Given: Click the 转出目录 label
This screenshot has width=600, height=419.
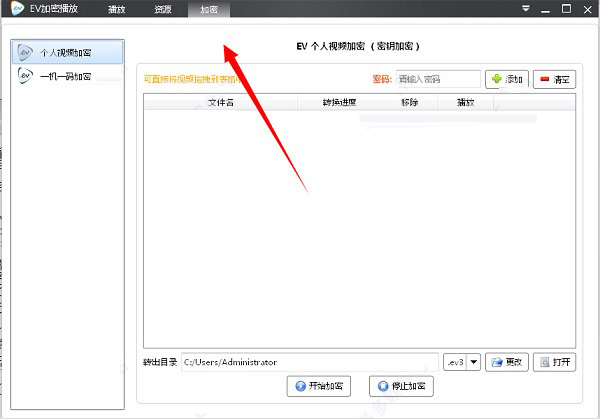Looking at the screenshot, I should click(160, 362).
